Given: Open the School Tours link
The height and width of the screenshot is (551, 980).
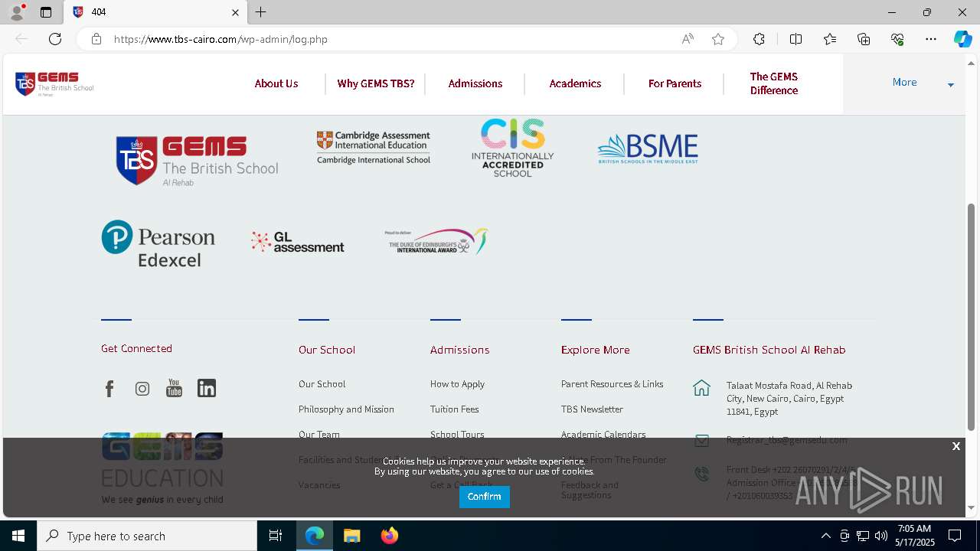Looking at the screenshot, I should tap(457, 434).
